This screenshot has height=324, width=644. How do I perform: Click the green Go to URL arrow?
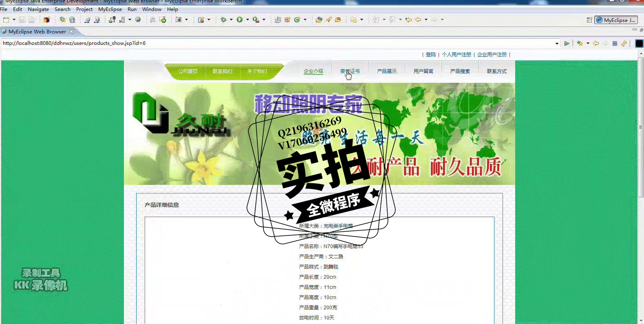pyautogui.click(x=567, y=43)
